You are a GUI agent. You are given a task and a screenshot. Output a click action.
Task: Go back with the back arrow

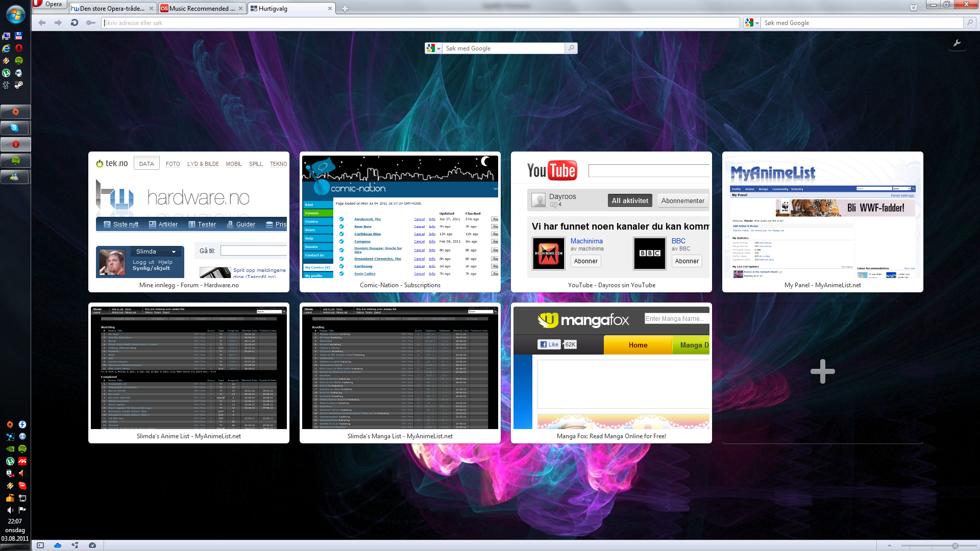tap(42, 23)
